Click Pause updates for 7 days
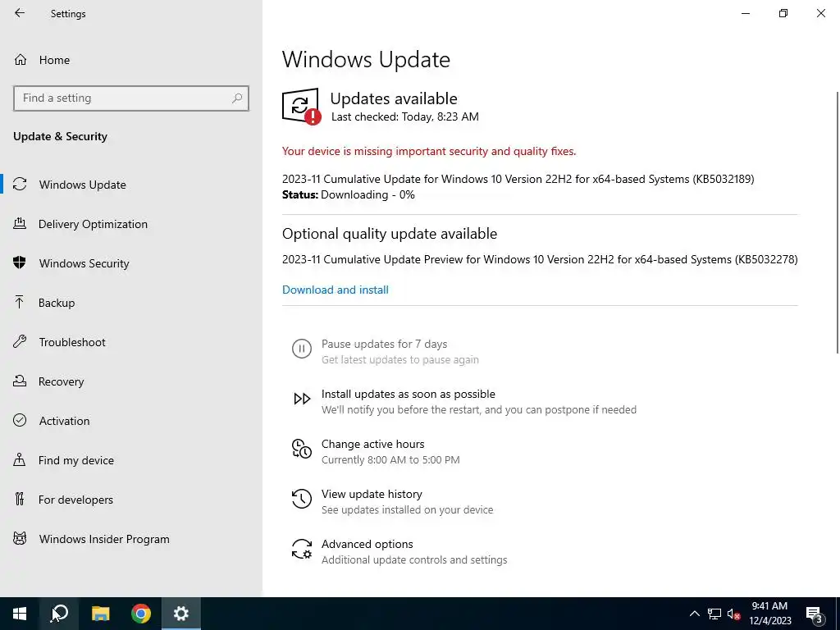 384,344
